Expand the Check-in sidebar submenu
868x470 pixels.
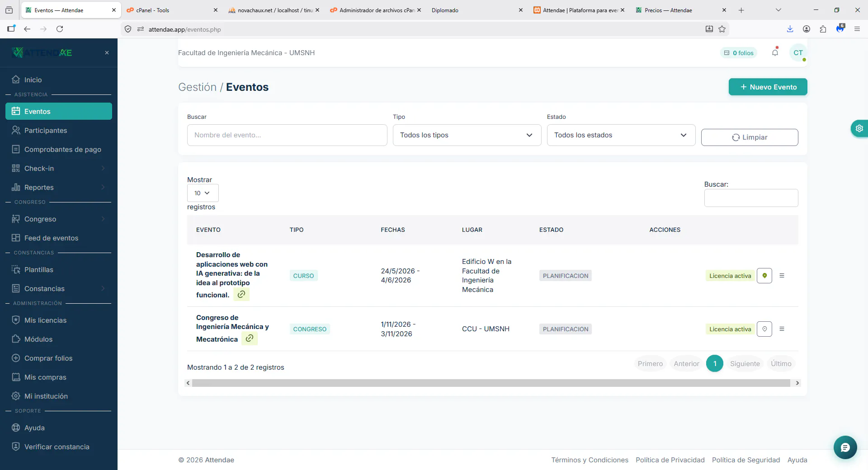click(59, 169)
